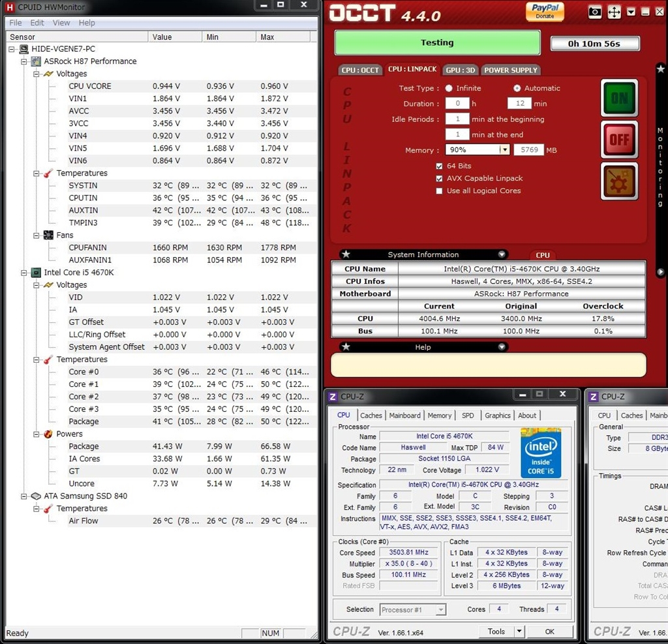Click the OK button in CPU-Z
The width and height of the screenshot is (668, 644).
click(x=549, y=632)
